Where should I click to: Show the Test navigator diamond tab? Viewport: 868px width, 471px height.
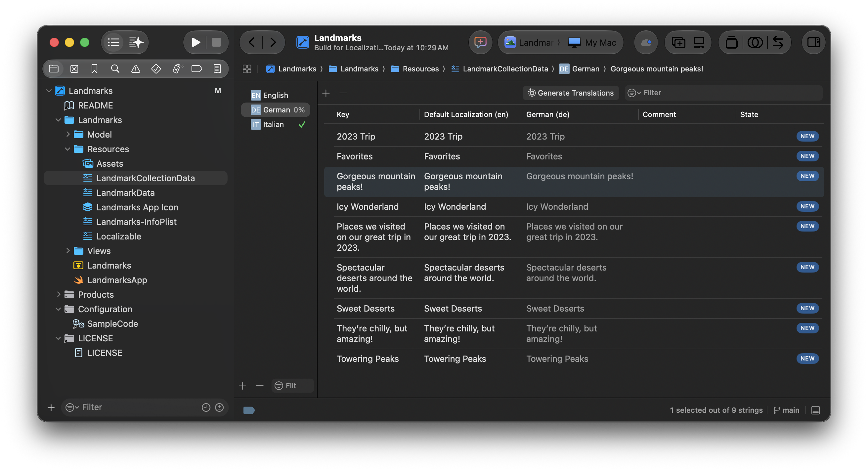[156, 69]
